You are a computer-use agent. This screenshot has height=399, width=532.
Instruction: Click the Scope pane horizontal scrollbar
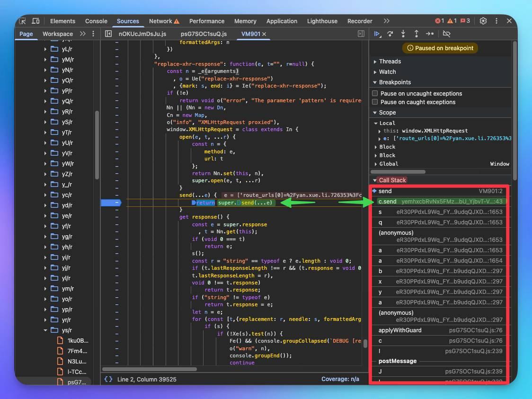tap(398, 172)
